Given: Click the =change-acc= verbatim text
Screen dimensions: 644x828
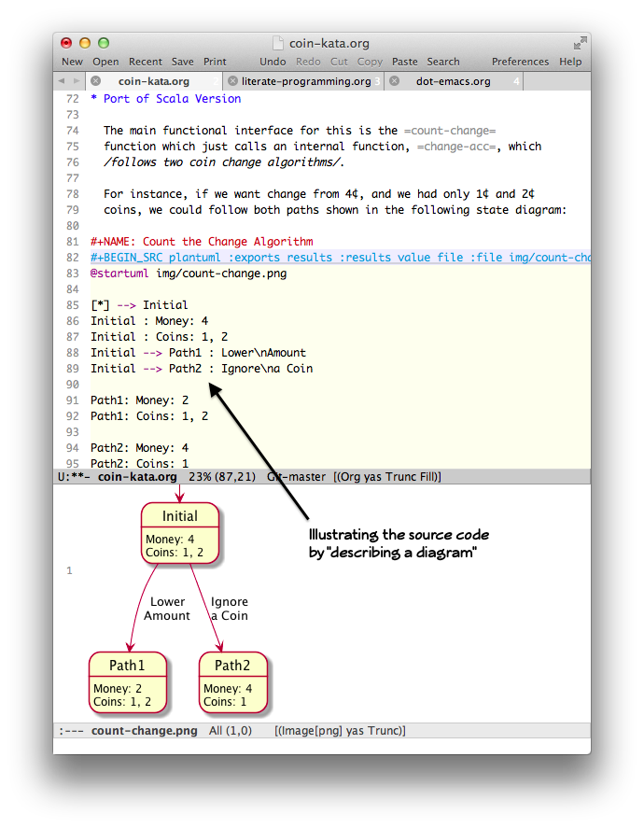Looking at the screenshot, I should (x=456, y=147).
